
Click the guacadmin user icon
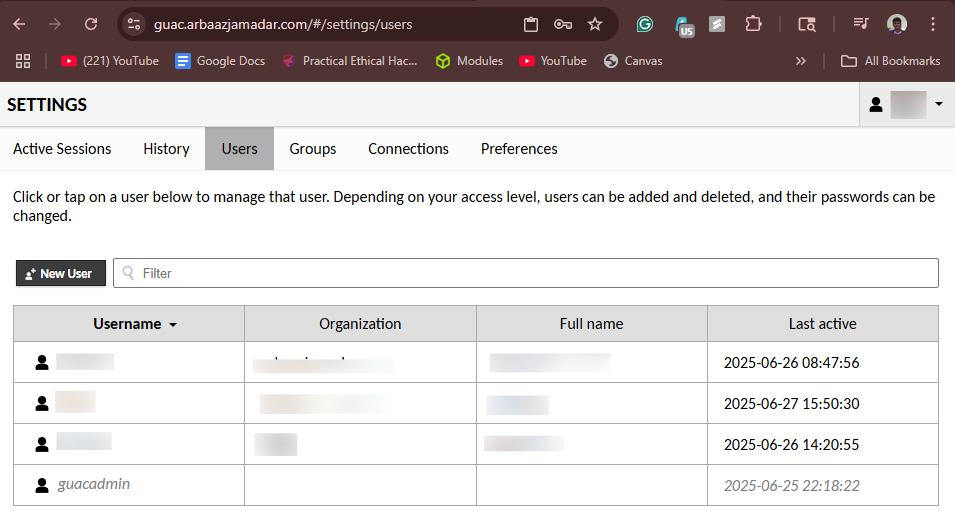click(42, 485)
